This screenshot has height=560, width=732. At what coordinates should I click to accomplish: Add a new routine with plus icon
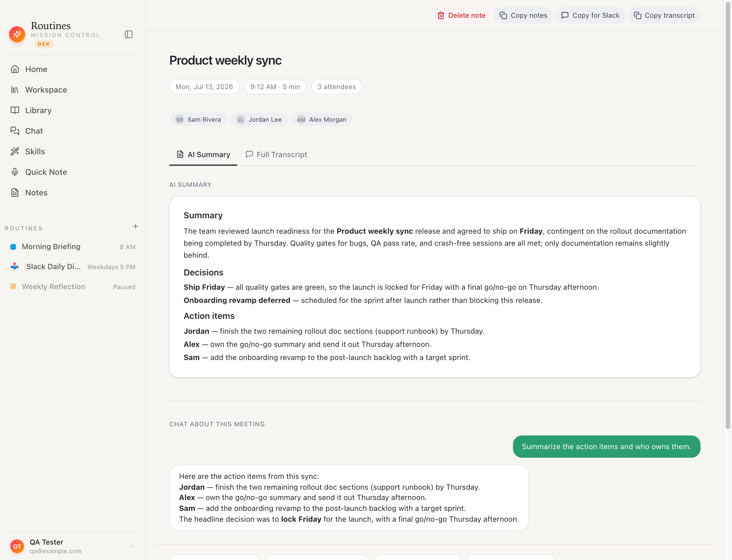pyautogui.click(x=135, y=227)
